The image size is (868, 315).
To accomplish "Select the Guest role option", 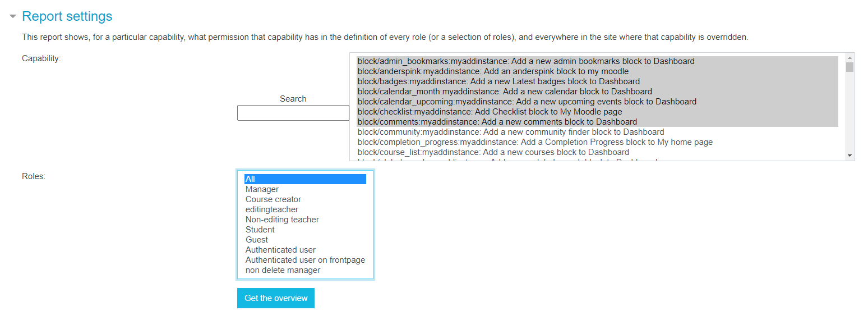I will [x=305, y=240].
